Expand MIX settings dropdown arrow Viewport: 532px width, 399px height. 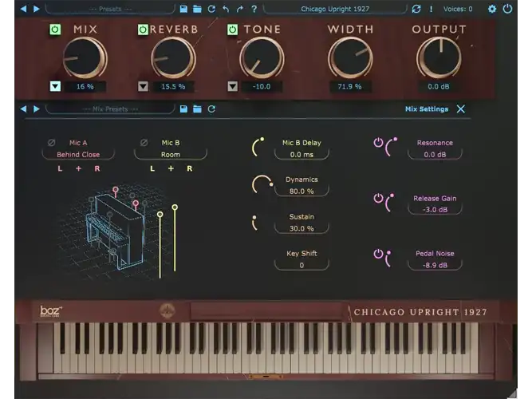55,86
